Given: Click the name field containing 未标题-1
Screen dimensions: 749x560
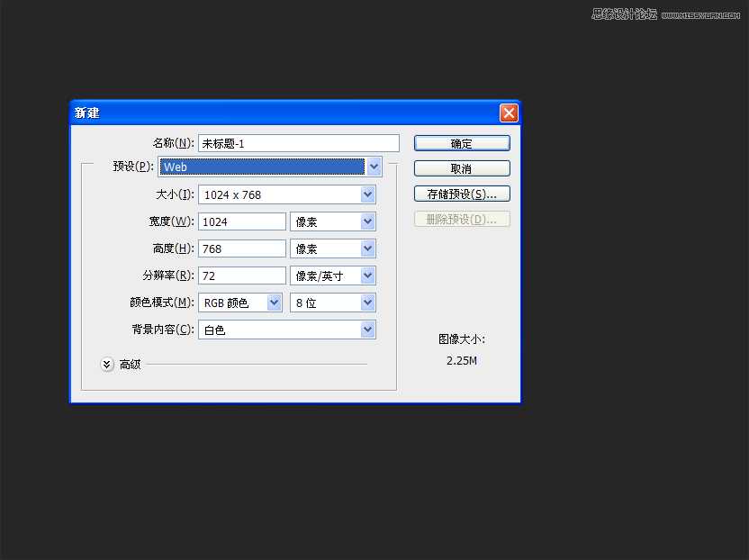Looking at the screenshot, I should [297, 142].
